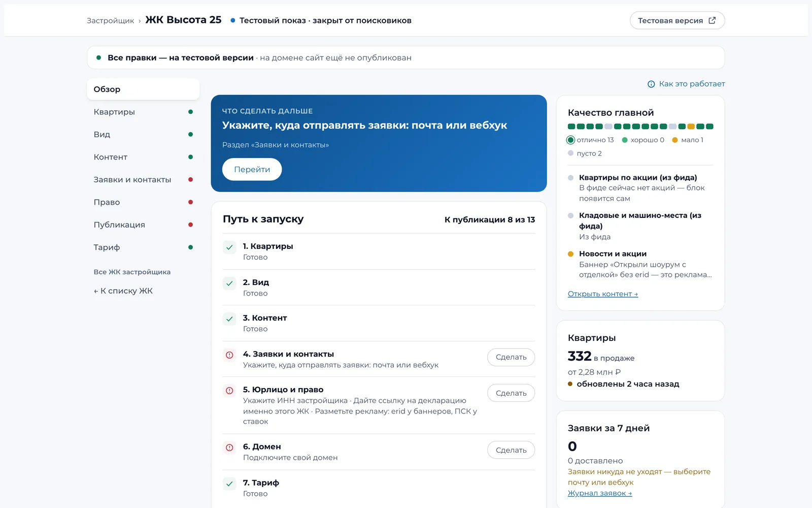Click the red alert icon of 6. Домен

229,448
